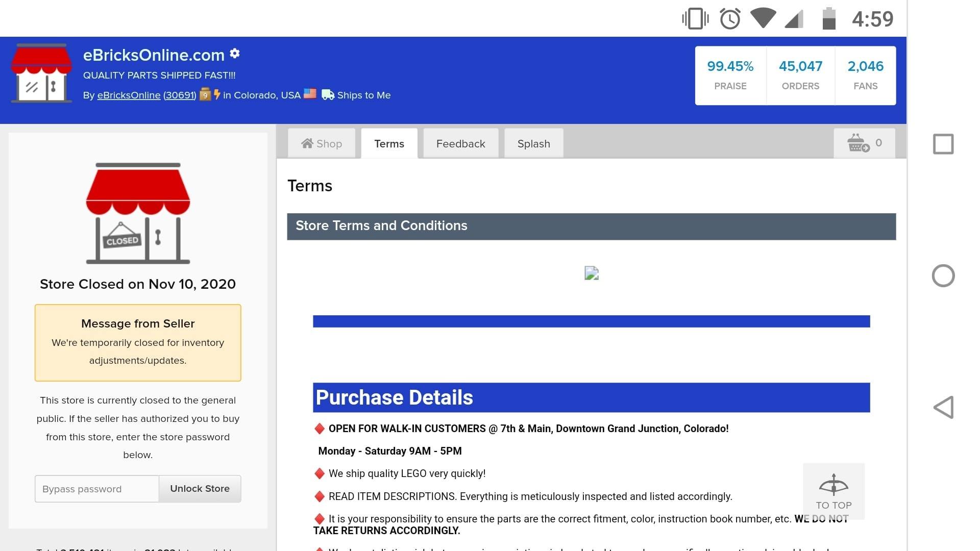
Task: Click the Store Closed on Nov 10, 2020 text
Action: tap(138, 284)
